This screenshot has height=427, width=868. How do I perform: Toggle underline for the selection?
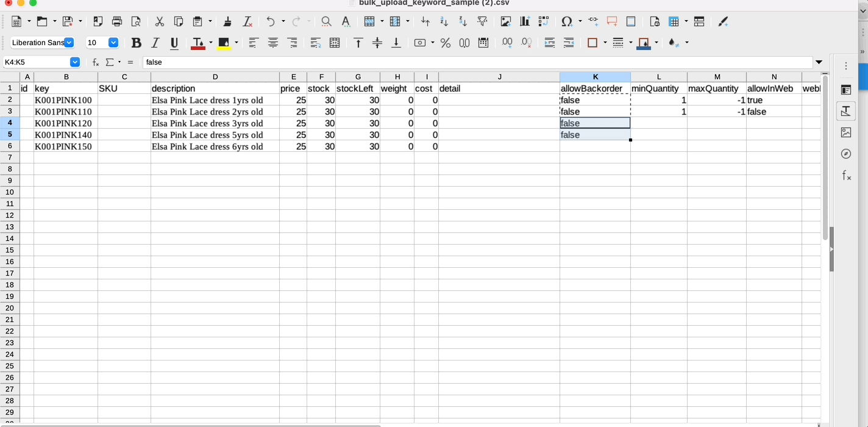174,43
